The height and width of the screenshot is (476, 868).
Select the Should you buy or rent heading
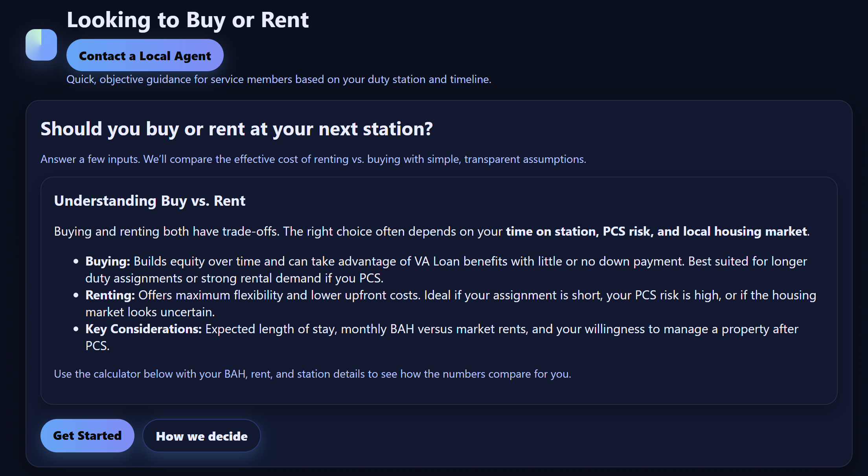(236, 129)
